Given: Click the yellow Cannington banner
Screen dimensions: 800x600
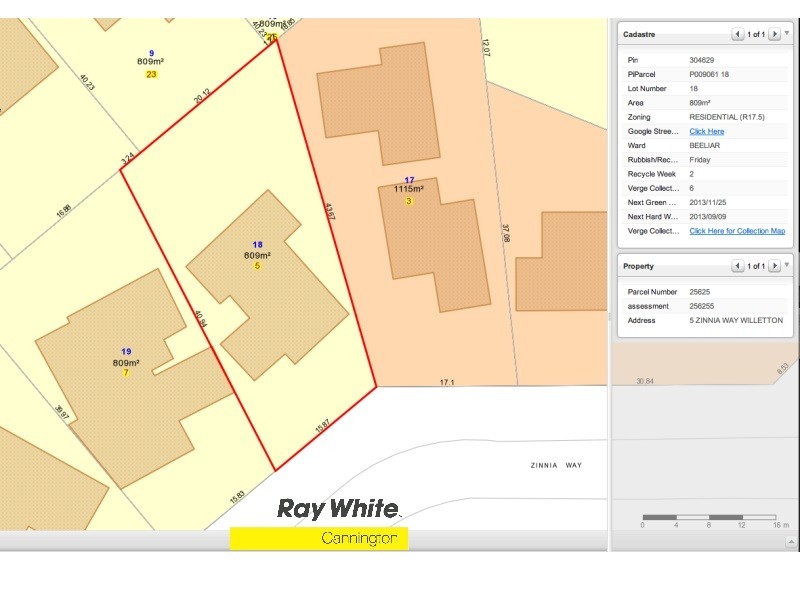Looking at the screenshot, I should 318,539.
